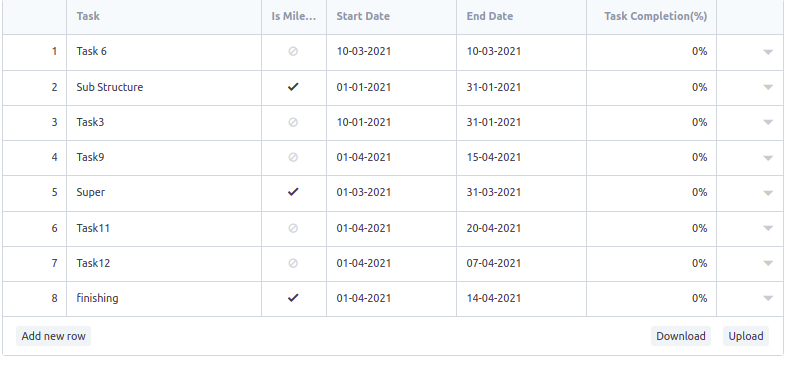Expand row options for Sub Structure

coord(768,87)
